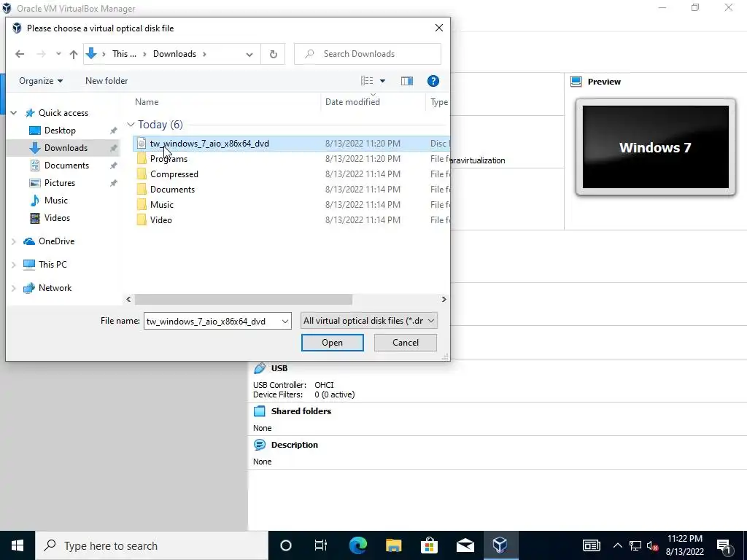The height and width of the screenshot is (560, 747).
Task: Click the change view layout icon
Action: tap(367, 81)
